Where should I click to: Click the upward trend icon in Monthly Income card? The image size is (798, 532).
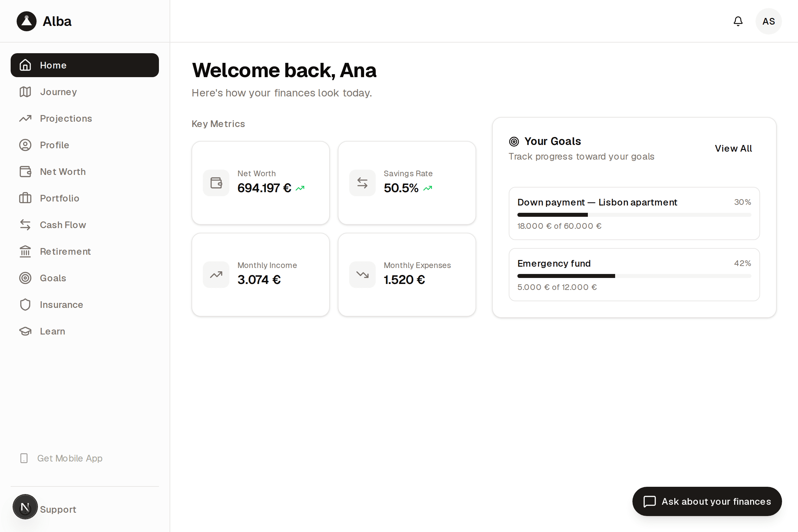[216, 275]
